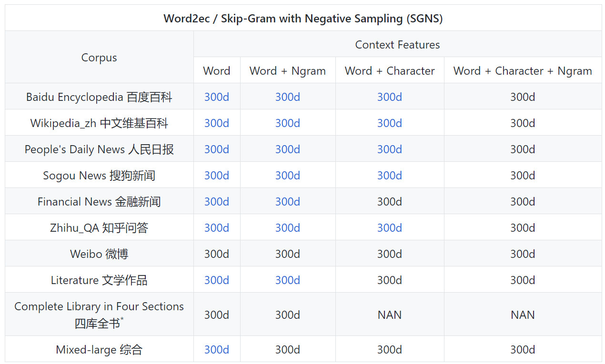Open People's Daily News Word 300d link
The width and height of the screenshot is (605, 364).
point(217,149)
